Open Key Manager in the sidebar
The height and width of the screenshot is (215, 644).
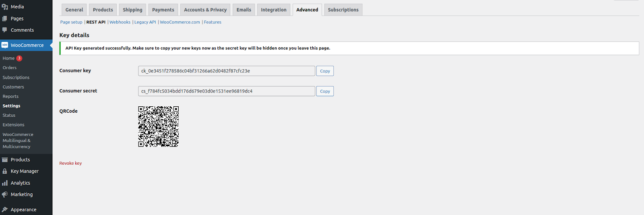25,171
